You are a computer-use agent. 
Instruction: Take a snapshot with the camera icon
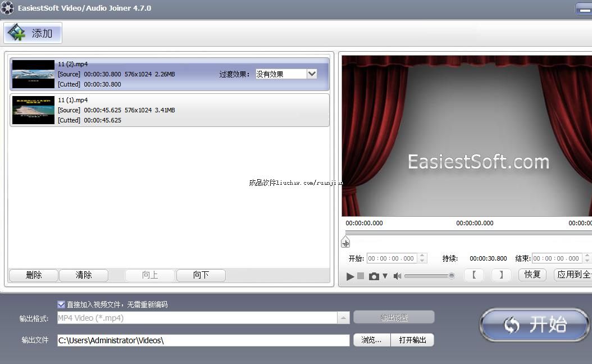pyautogui.click(x=374, y=276)
